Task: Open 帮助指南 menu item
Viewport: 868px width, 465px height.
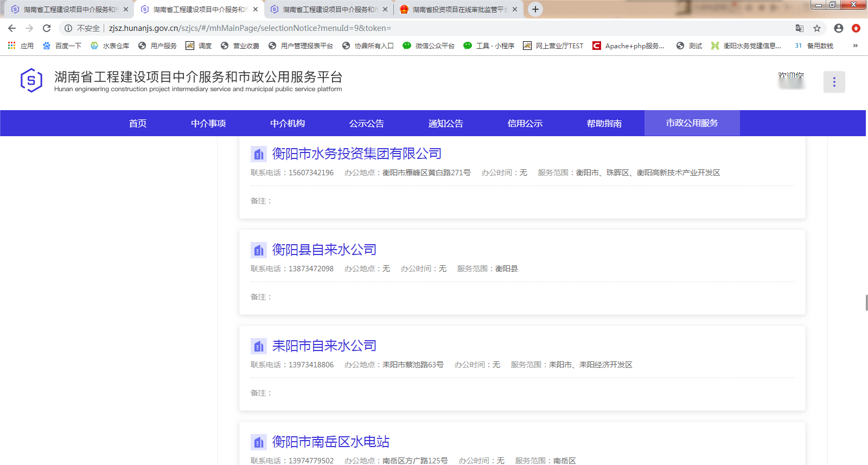Action: pos(604,123)
